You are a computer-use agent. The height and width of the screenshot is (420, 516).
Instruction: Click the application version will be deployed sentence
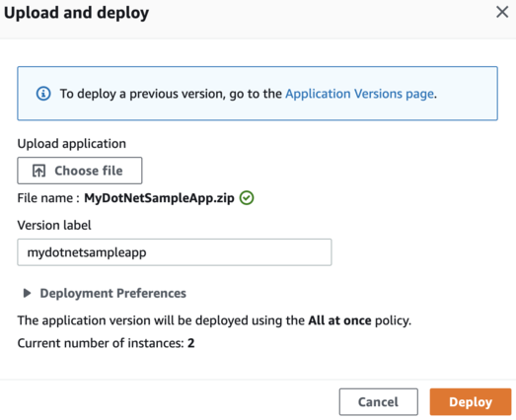214,320
